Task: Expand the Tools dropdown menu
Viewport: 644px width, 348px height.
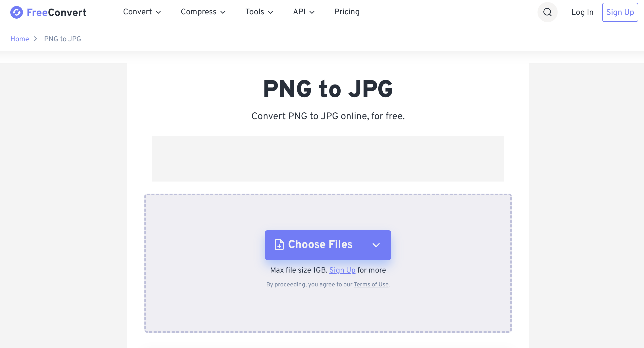Action: 255,12
